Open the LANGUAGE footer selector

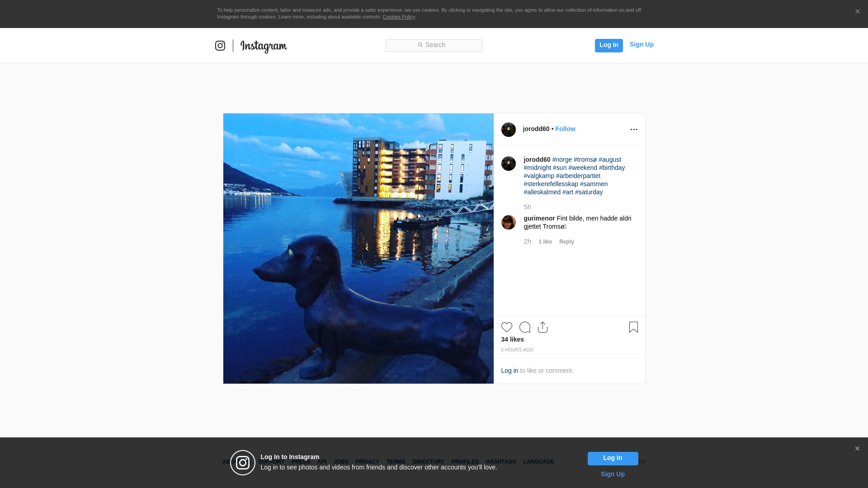[538, 462]
